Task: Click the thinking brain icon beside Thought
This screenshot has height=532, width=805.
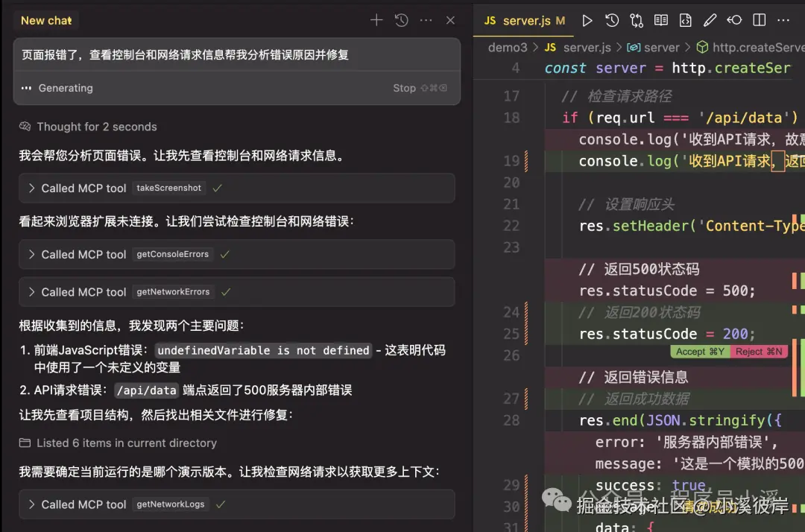Action: pos(25,126)
